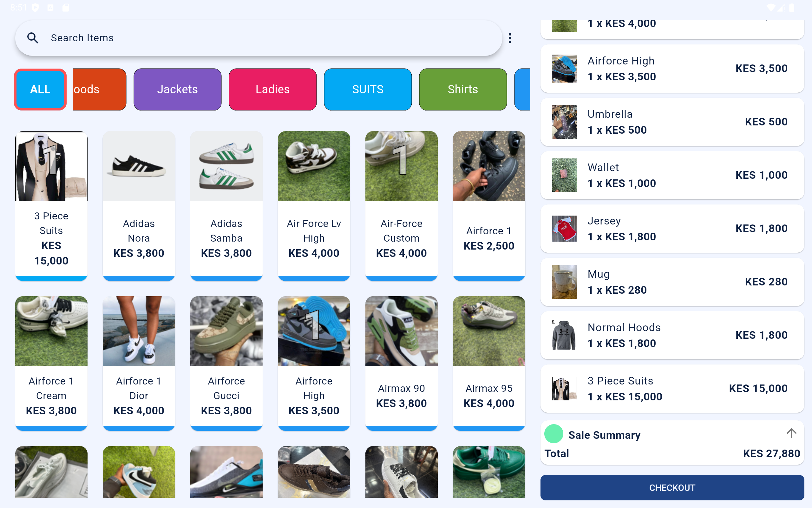This screenshot has width=812, height=508.
Task: Add Airforce High product card to cart
Action: coord(314,363)
